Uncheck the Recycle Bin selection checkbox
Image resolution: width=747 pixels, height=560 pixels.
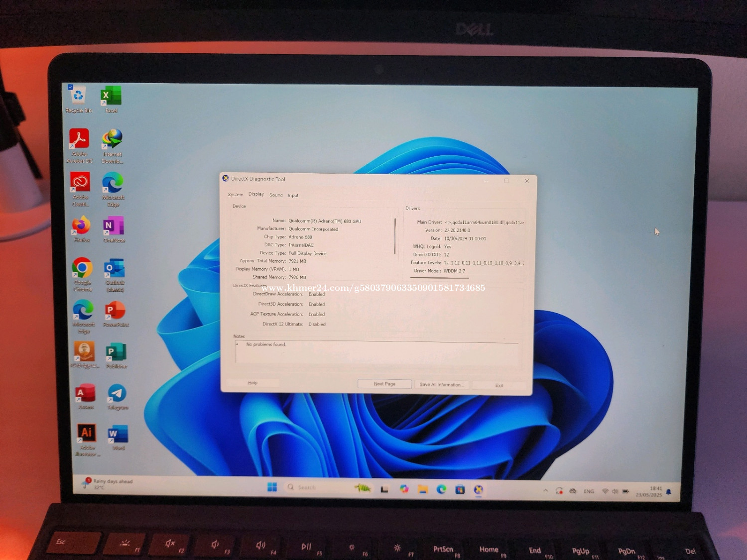click(x=70, y=87)
